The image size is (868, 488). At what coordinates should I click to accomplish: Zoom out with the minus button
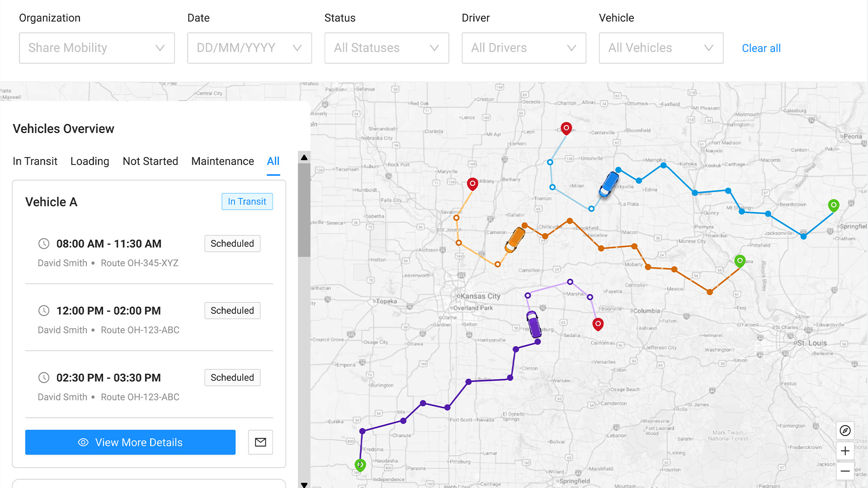tap(845, 471)
